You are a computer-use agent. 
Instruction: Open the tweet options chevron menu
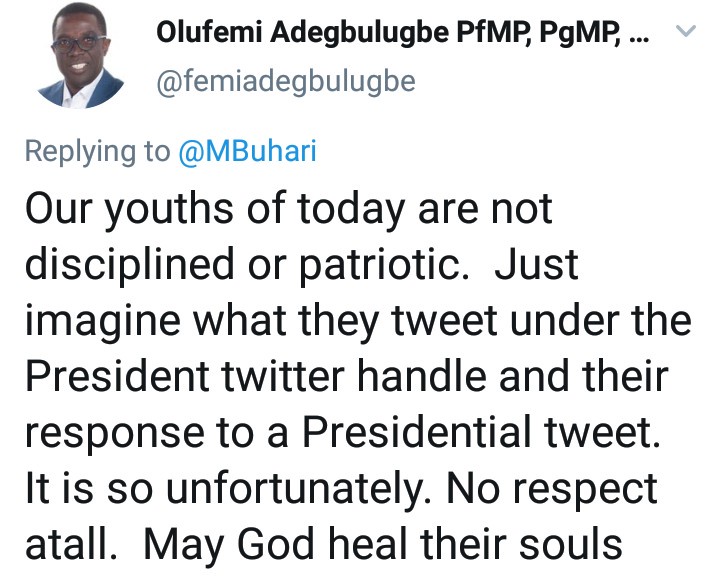pyautogui.click(x=686, y=33)
